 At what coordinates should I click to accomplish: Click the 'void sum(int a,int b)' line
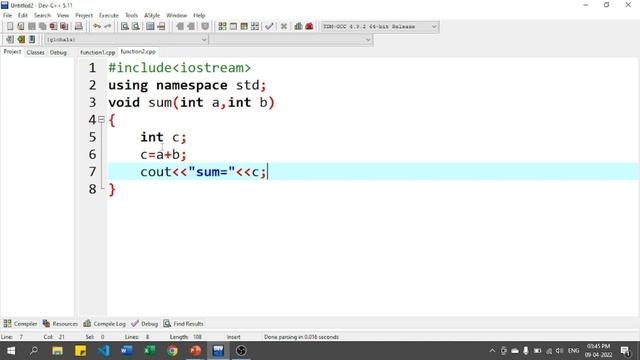click(x=191, y=102)
